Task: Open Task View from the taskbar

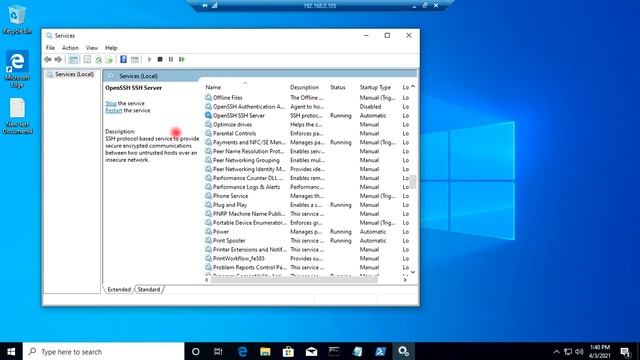Action: (218, 351)
